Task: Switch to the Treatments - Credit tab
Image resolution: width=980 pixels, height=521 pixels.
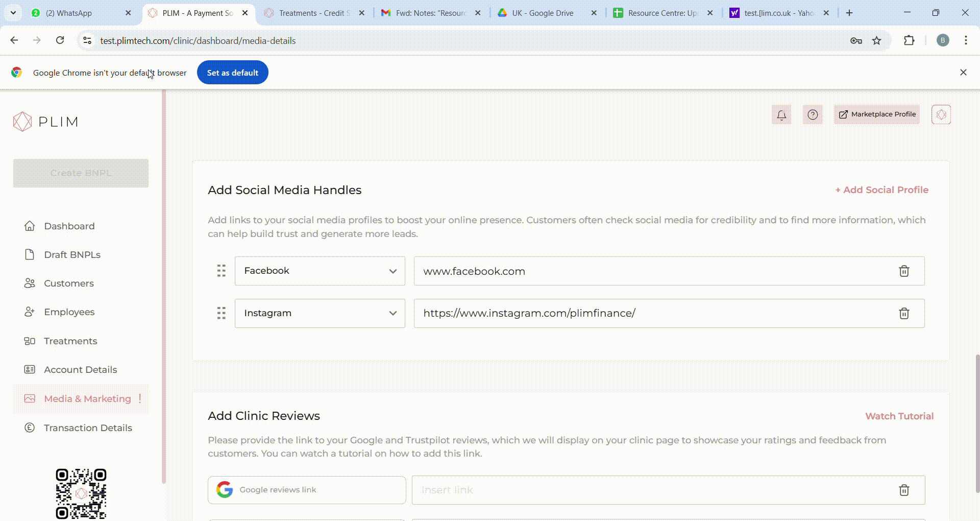Action: [314, 13]
